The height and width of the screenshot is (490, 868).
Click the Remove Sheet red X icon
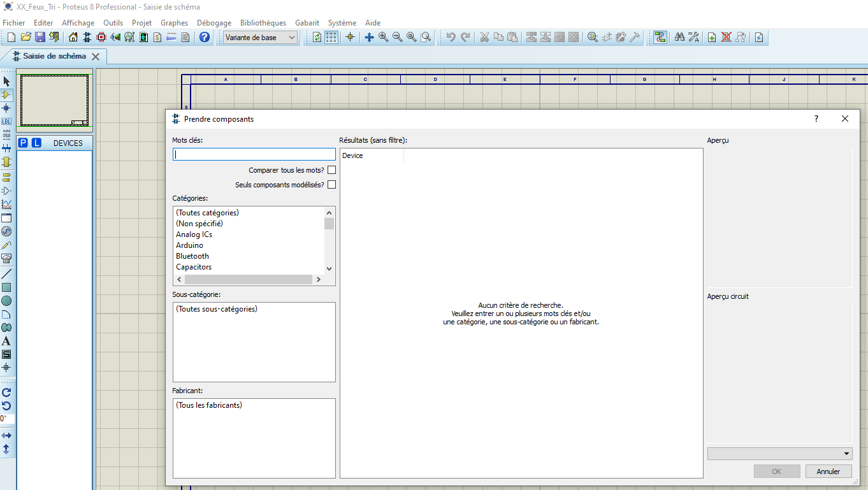(x=726, y=38)
